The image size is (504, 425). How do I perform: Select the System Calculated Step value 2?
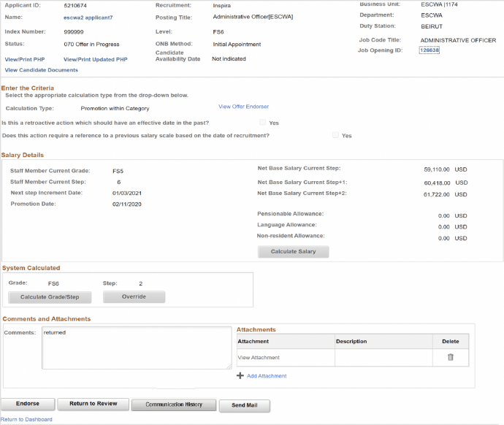coord(141,283)
